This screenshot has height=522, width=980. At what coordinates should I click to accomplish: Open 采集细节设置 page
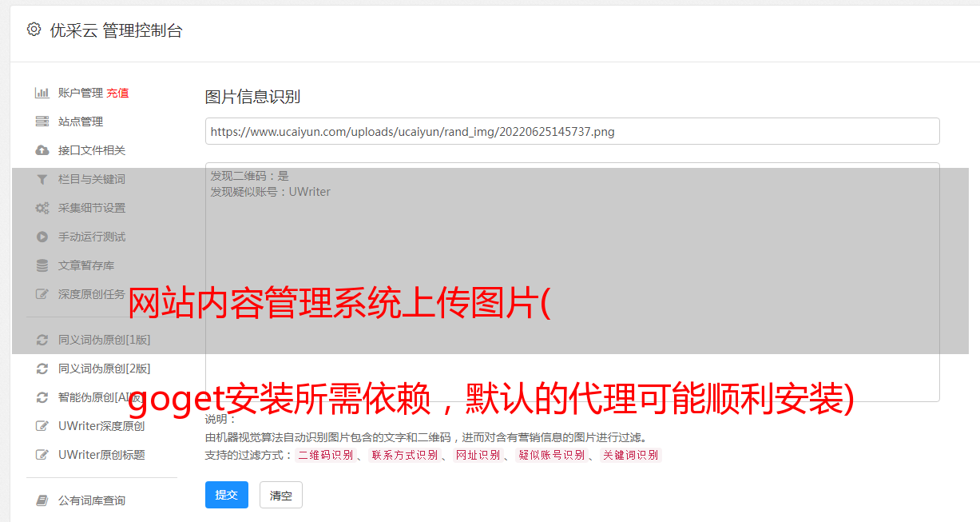pyautogui.click(x=92, y=208)
